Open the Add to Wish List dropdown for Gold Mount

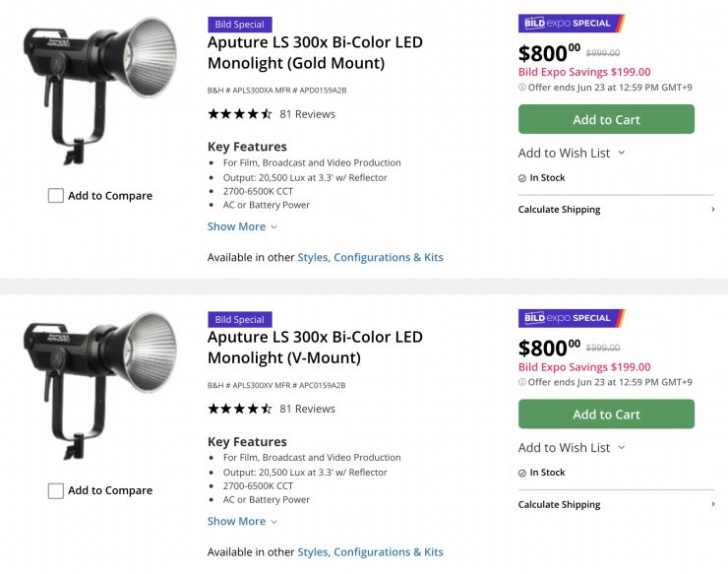point(572,153)
